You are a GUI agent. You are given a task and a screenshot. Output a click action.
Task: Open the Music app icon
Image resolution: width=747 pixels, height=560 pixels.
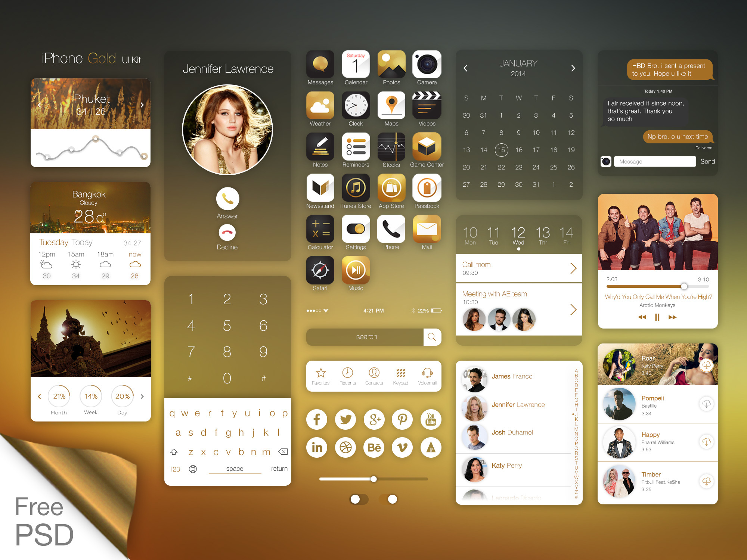(x=355, y=275)
